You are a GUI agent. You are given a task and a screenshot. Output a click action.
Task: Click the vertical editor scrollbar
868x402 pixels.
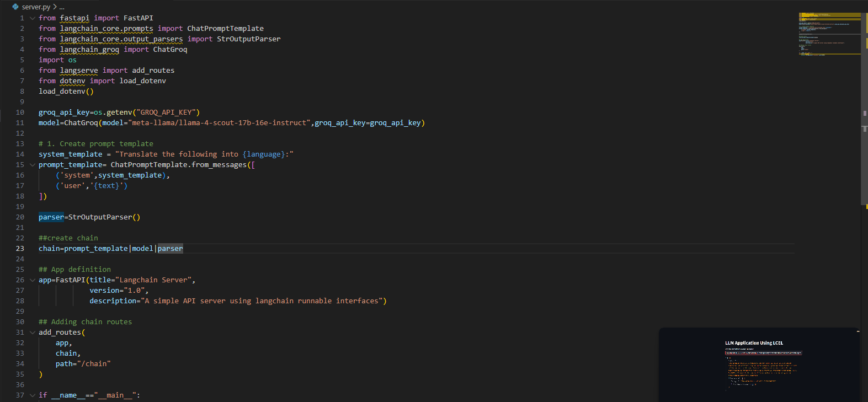864,109
